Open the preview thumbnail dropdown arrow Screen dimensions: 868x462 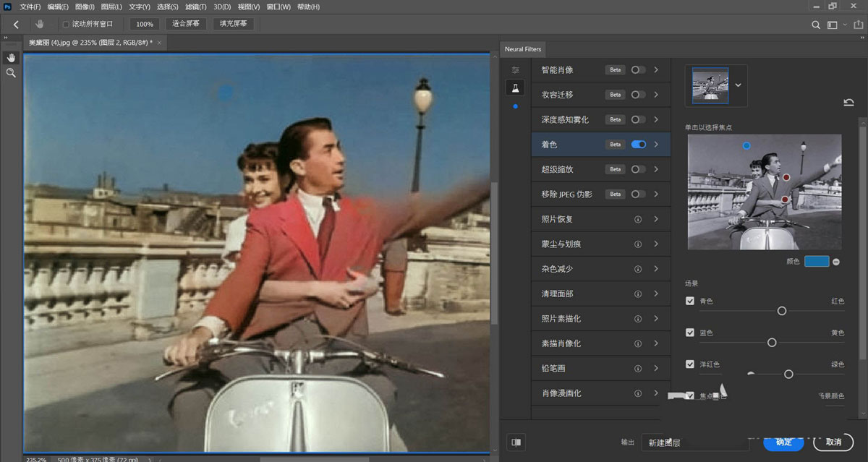(738, 85)
